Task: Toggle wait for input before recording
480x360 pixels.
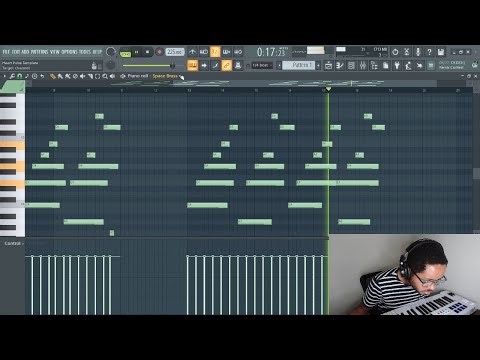Action: click(204, 52)
